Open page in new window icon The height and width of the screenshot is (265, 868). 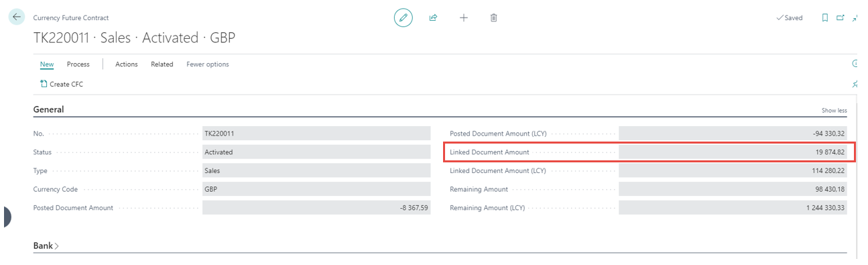pyautogui.click(x=841, y=18)
